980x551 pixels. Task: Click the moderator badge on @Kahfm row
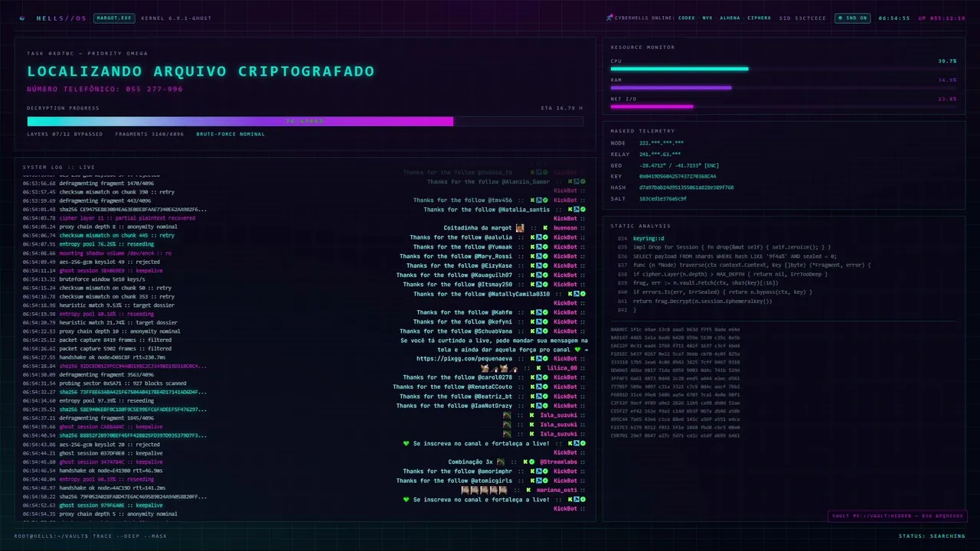(x=538, y=312)
